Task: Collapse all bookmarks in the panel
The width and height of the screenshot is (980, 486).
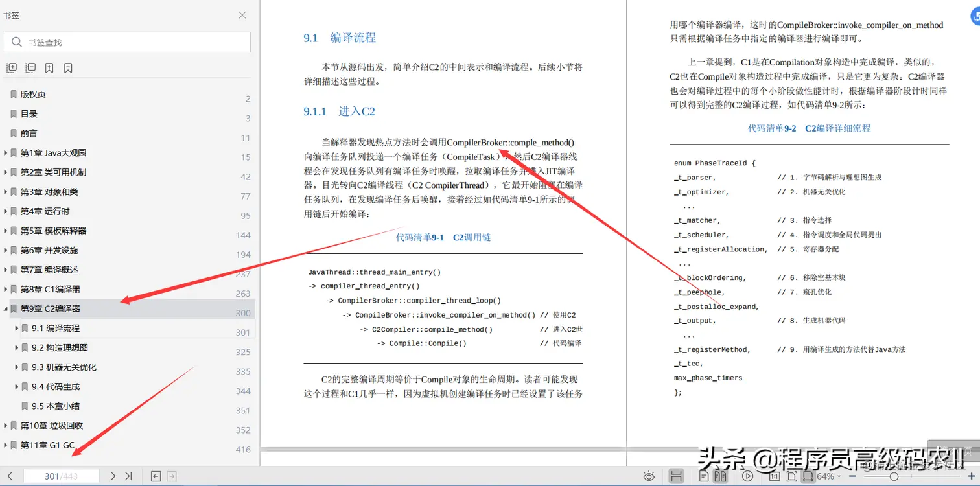Action: (x=30, y=67)
